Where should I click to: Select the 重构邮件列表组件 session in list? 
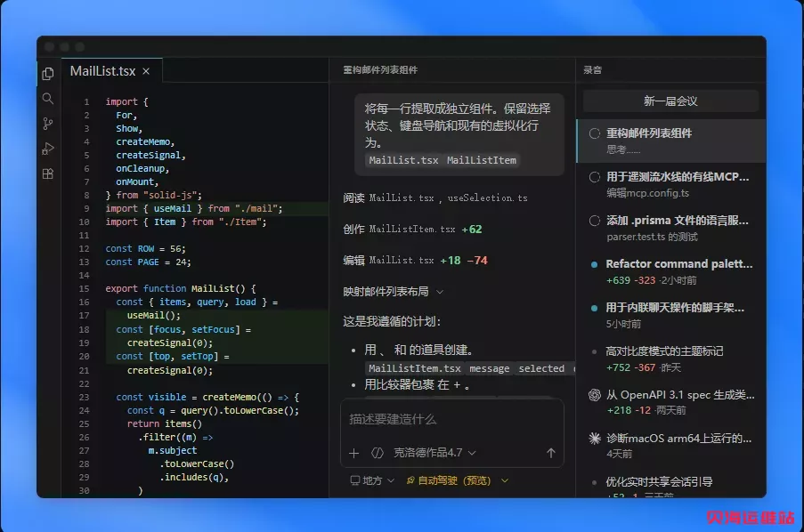(671, 141)
